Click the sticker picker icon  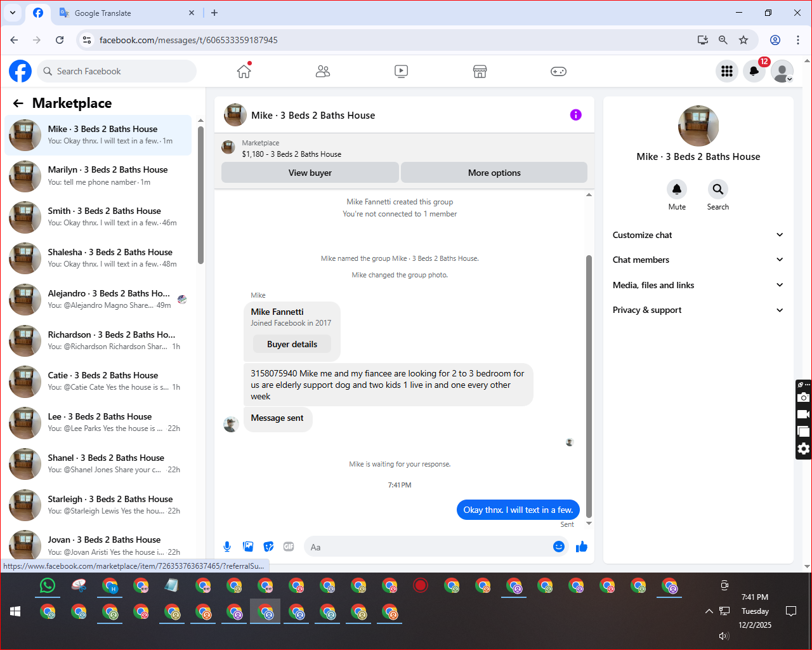tap(268, 547)
